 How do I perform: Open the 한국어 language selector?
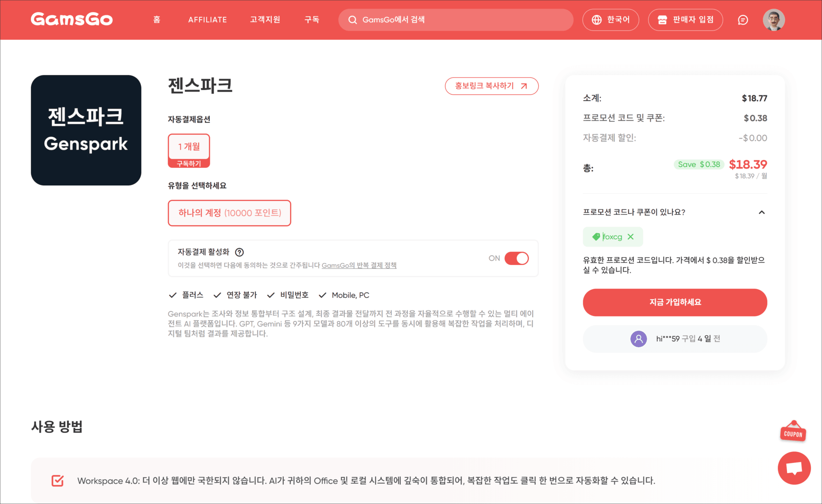coord(611,20)
